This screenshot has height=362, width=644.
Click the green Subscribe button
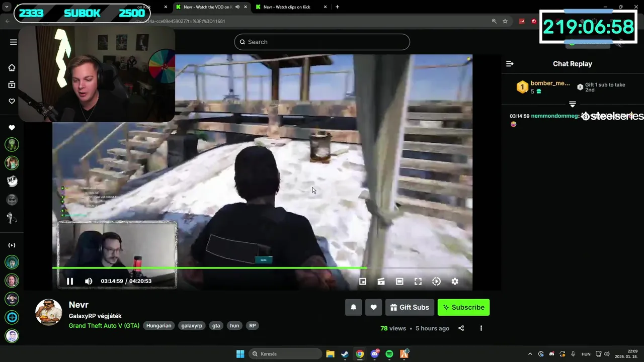[463, 307]
